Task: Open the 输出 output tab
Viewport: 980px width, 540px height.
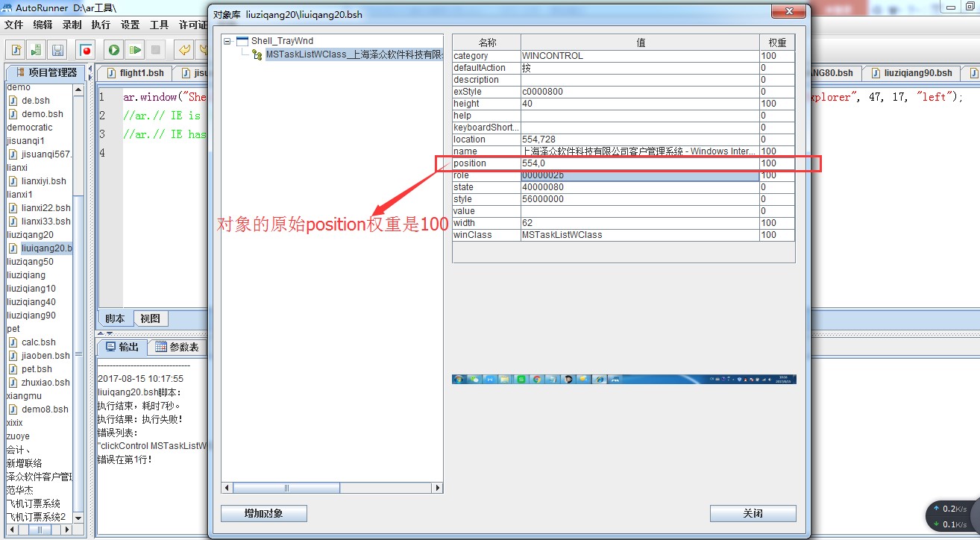Action: click(122, 347)
